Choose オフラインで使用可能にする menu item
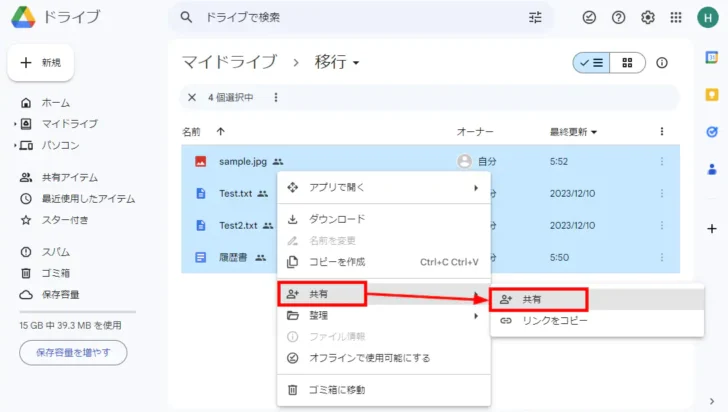728x412 pixels. click(x=384, y=358)
